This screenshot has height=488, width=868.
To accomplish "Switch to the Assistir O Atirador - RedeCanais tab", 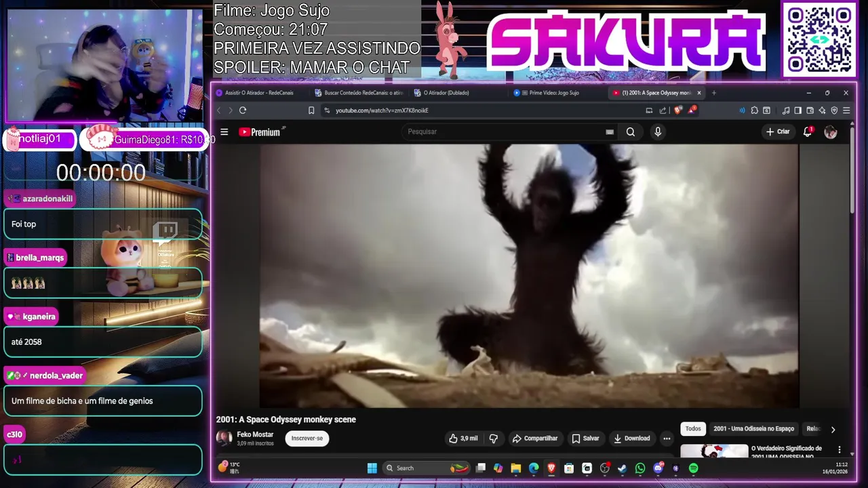I will [x=260, y=93].
